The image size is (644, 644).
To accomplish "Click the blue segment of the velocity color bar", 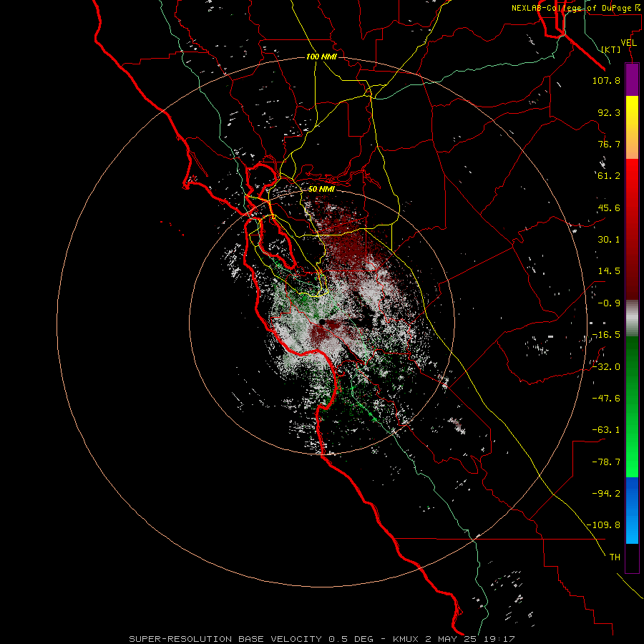I will (632, 510).
